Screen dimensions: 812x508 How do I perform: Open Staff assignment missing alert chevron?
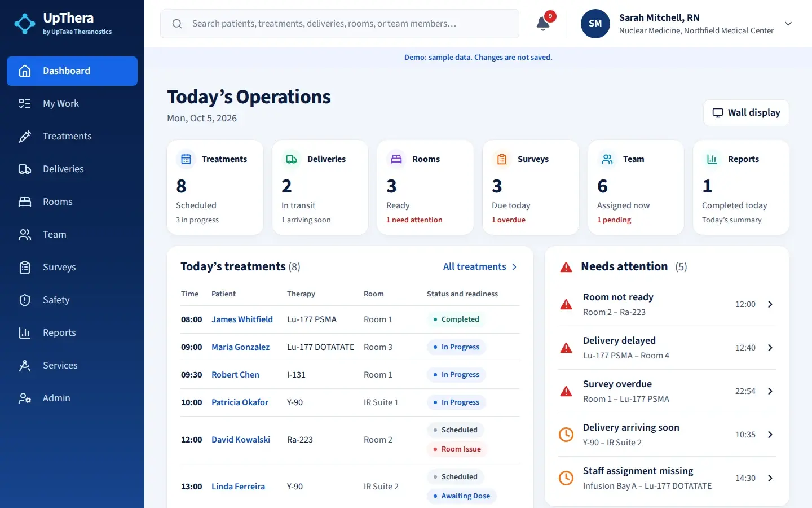pyautogui.click(x=770, y=478)
